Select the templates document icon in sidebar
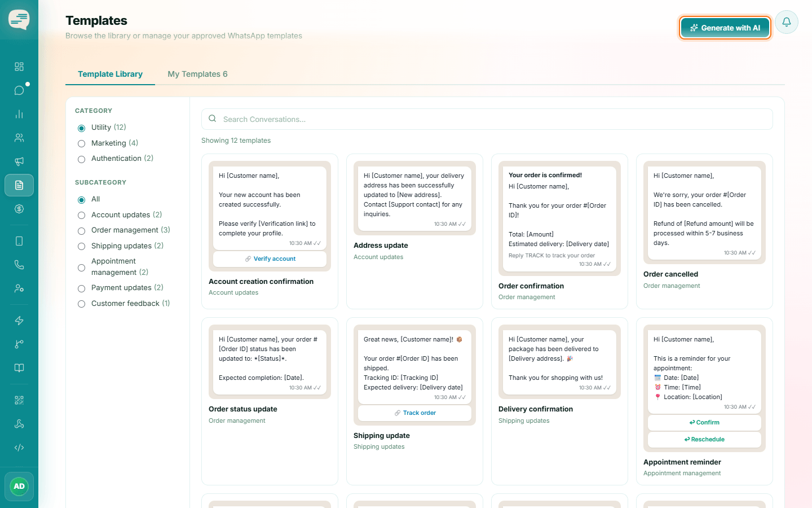 click(x=19, y=185)
